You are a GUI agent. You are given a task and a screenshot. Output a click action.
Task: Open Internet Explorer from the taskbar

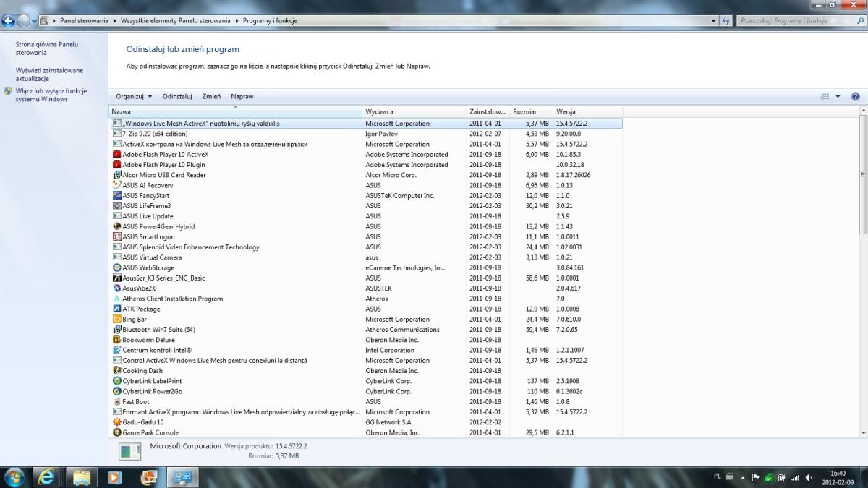click(48, 476)
